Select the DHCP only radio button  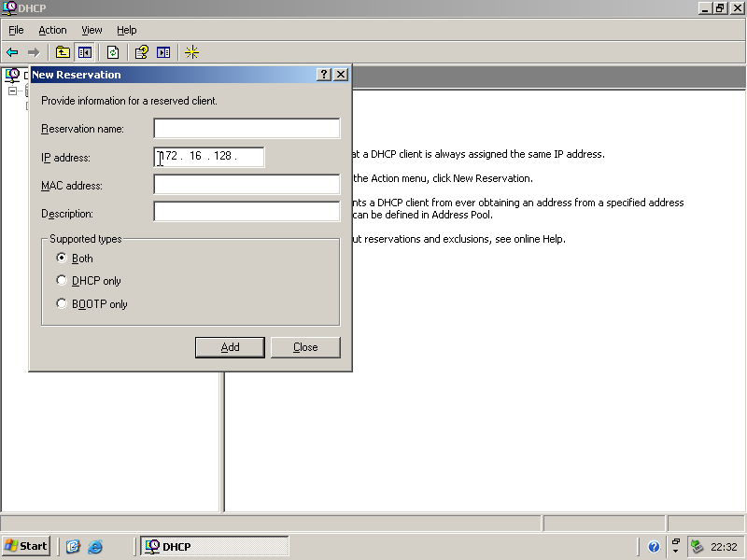click(x=63, y=281)
